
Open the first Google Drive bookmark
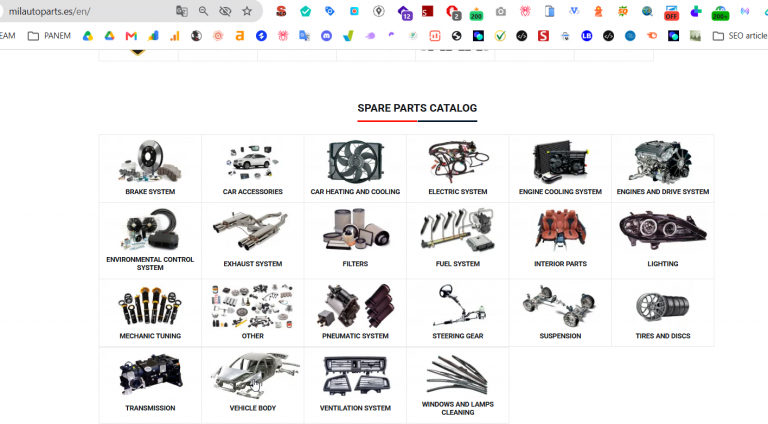(88, 36)
